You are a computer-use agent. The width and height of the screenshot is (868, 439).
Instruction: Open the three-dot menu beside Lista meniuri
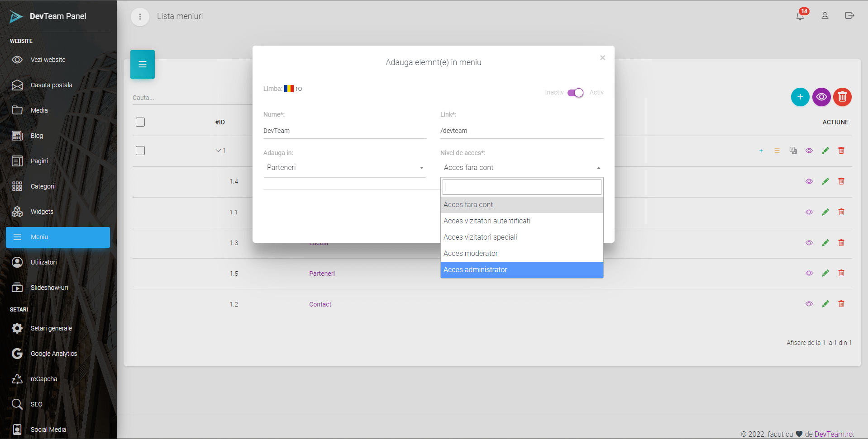tap(140, 17)
